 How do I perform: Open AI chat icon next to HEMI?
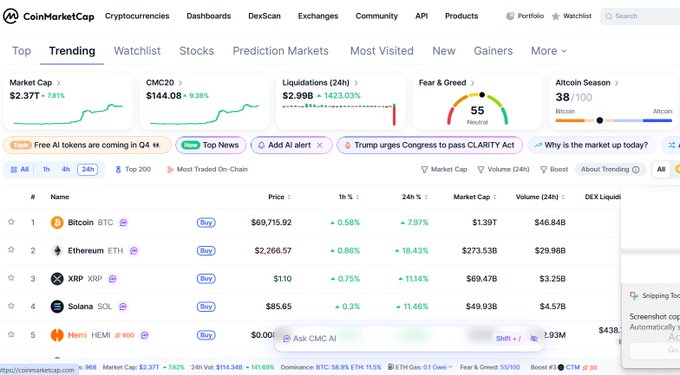point(145,335)
